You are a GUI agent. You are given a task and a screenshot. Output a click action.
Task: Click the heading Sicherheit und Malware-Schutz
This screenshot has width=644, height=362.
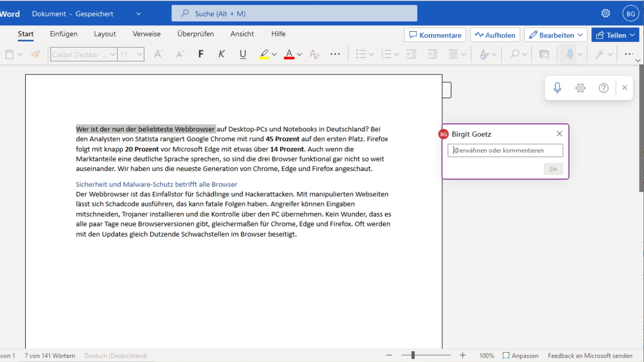click(x=156, y=184)
